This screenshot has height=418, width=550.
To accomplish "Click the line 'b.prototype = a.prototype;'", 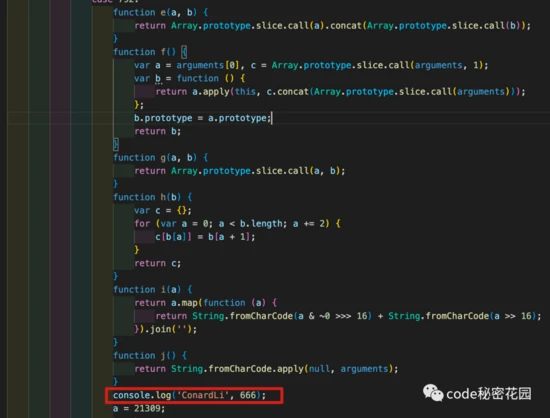I will [x=203, y=118].
